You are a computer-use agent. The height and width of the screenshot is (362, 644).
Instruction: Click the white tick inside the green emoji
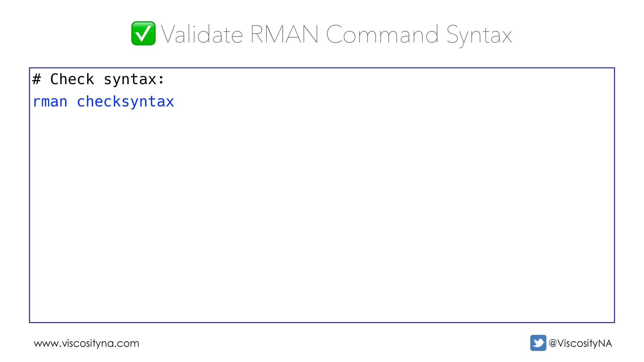143,34
